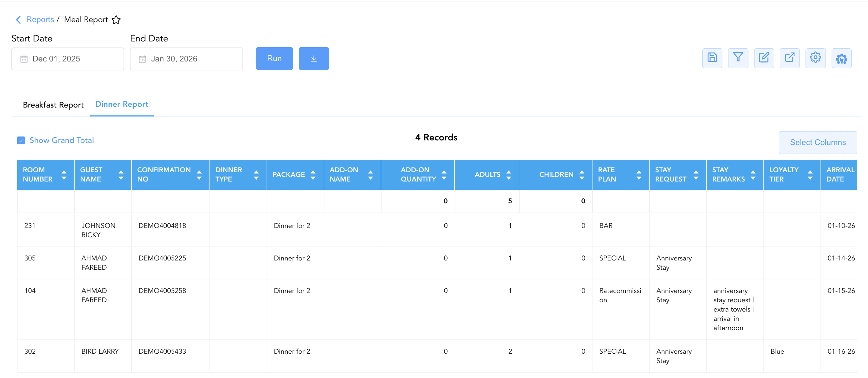Open the End Date calendar icon
Screen dimensions: 868x378
pos(142,59)
